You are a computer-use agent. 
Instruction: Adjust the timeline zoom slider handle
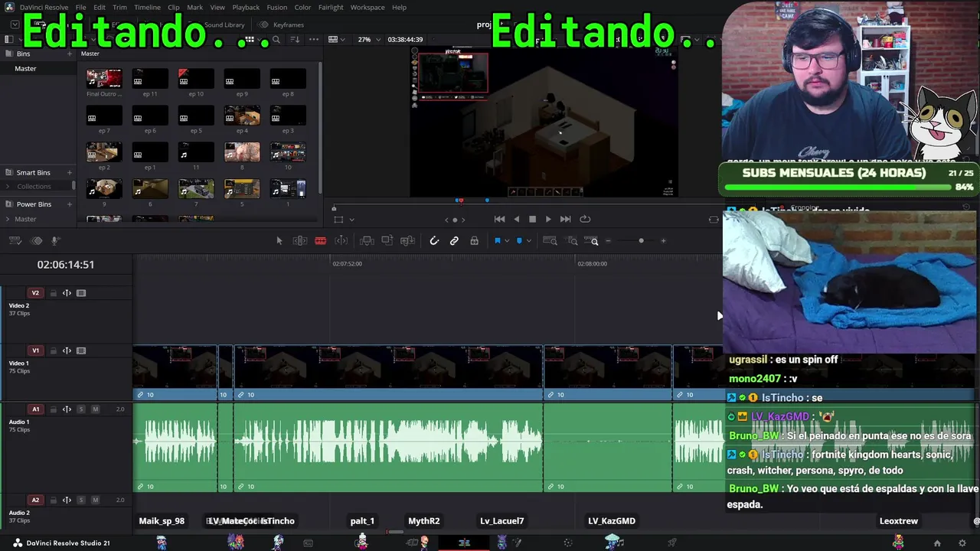click(641, 241)
